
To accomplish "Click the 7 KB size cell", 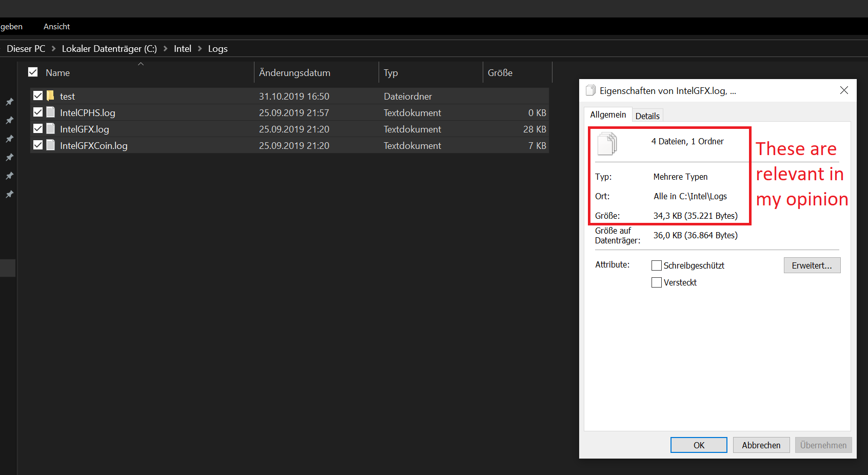I will coord(537,145).
